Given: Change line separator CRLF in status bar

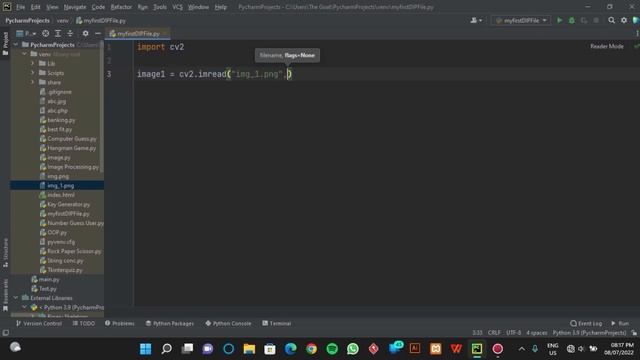Looking at the screenshot, I should coord(494,333).
